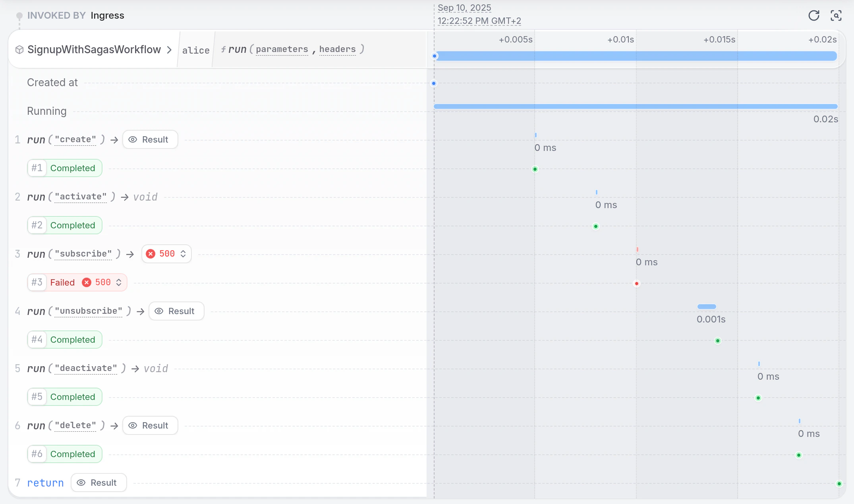Image resolution: width=854 pixels, height=504 pixels.
Task: Select the alice key segment
Action: 196,50
